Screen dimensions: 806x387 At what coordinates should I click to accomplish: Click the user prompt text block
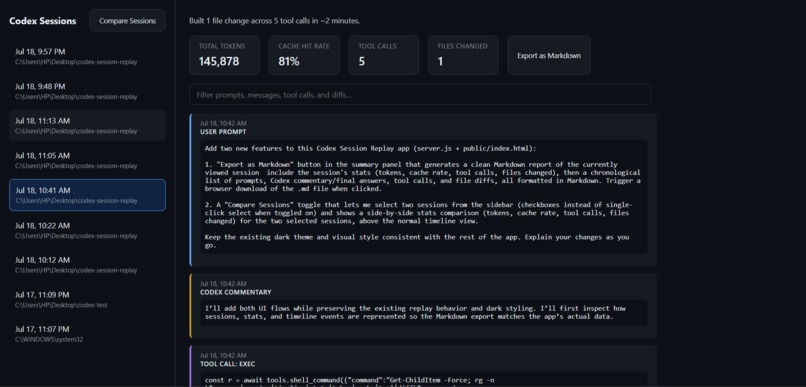(x=424, y=196)
